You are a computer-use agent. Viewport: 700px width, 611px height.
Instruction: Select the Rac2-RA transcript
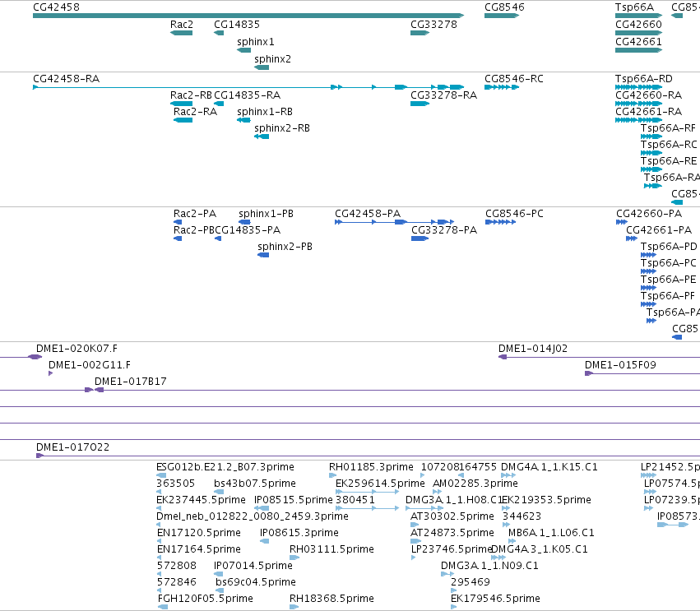click(183, 120)
